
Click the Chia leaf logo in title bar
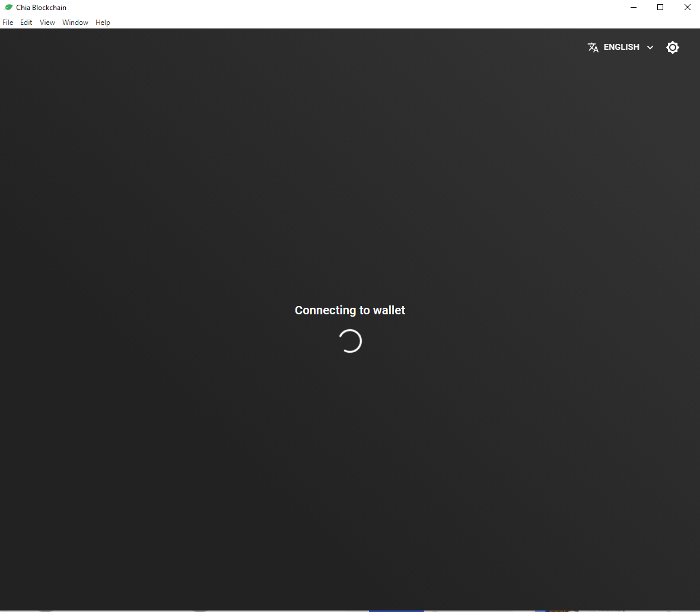[x=8, y=7]
